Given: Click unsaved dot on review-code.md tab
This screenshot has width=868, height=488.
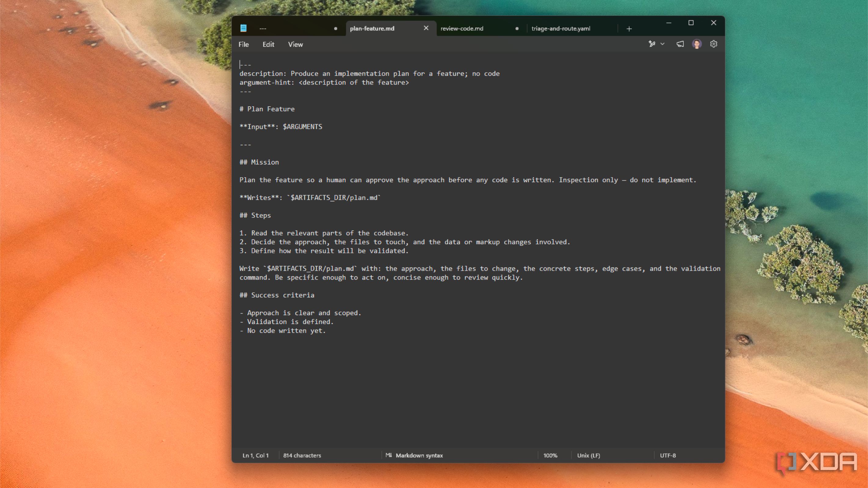Looking at the screenshot, I should [x=517, y=29].
